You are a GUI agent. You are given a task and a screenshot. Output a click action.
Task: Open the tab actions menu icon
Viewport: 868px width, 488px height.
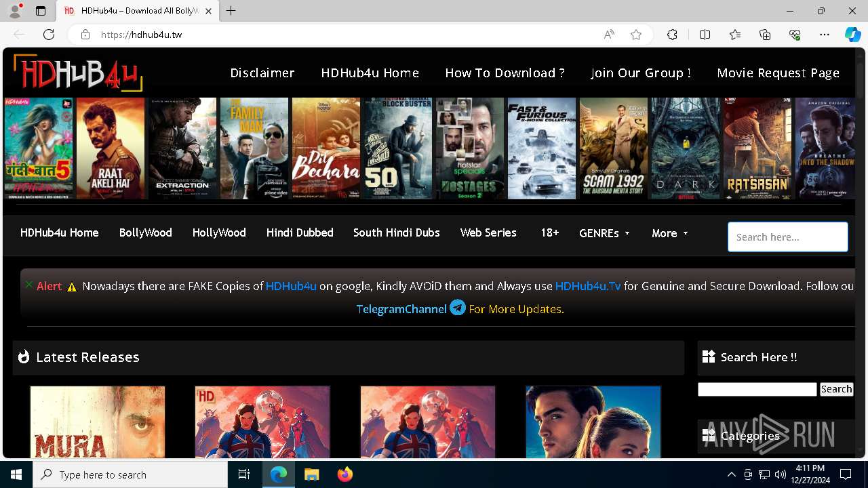(41, 11)
